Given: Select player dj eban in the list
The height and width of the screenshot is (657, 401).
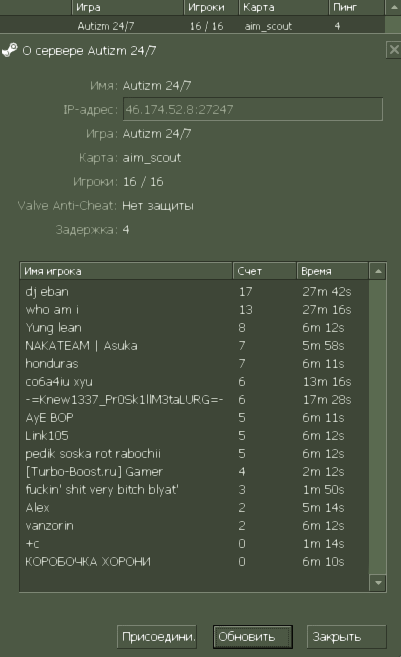Looking at the screenshot, I should point(194,292).
